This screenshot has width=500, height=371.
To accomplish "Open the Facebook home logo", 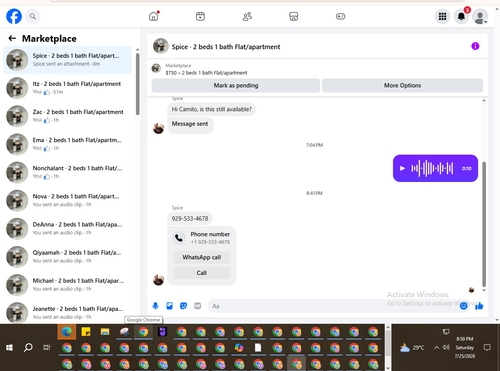I will 14,16.
